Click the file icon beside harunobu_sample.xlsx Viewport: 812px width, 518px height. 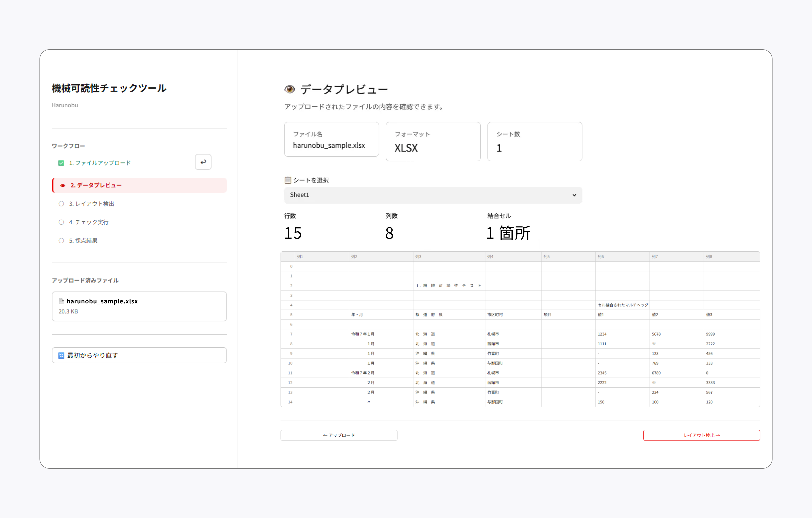[x=61, y=301]
